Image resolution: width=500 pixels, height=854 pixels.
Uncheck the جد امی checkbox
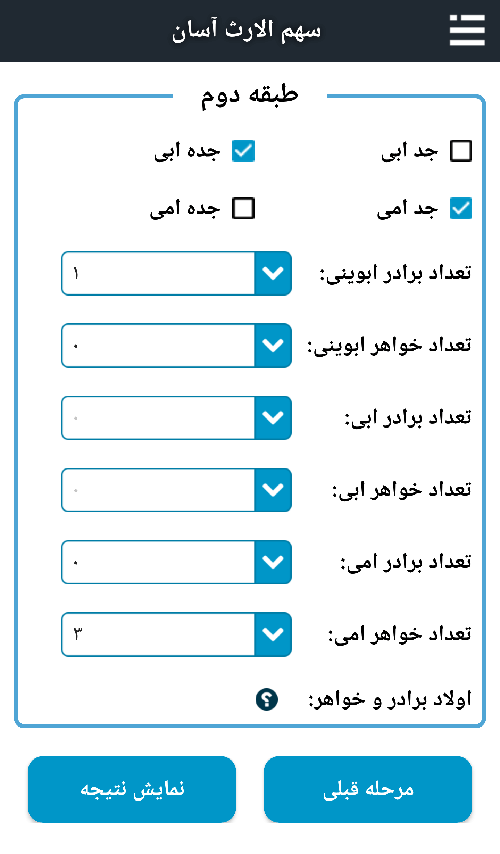[461, 209]
